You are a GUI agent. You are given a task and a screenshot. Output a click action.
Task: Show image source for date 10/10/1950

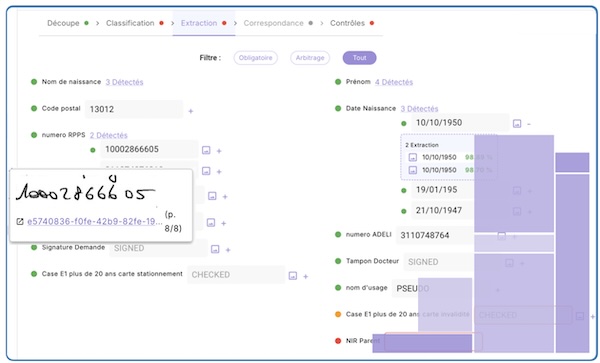click(x=517, y=124)
